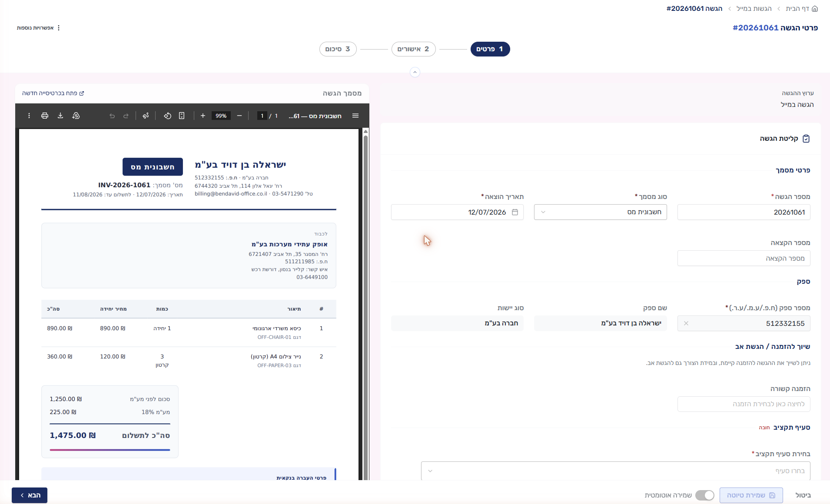Click the Next button
This screenshot has width=830, height=504.
tap(30, 495)
